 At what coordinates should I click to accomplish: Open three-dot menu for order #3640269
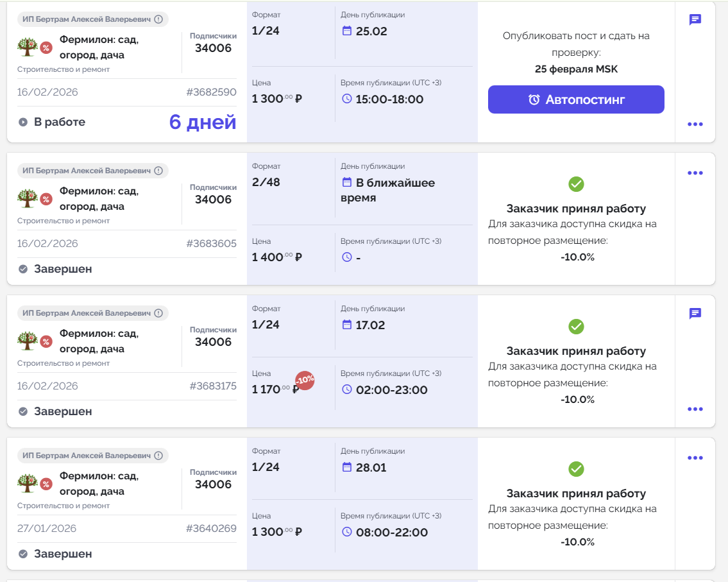(695, 458)
